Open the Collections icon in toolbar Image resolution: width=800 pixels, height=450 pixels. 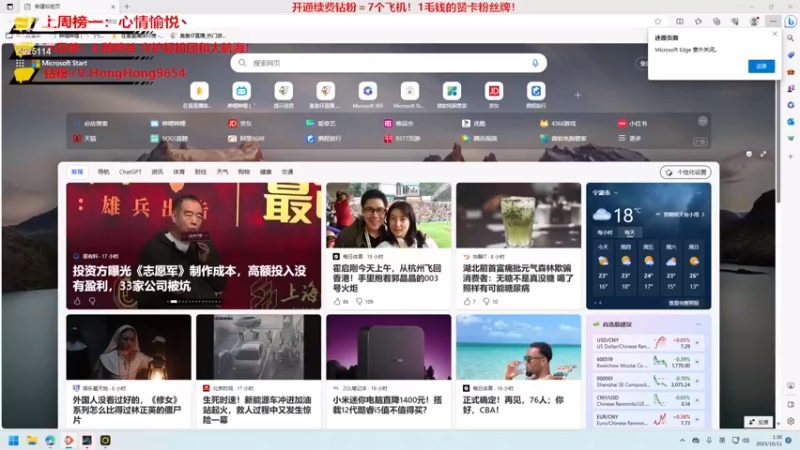[716, 21]
